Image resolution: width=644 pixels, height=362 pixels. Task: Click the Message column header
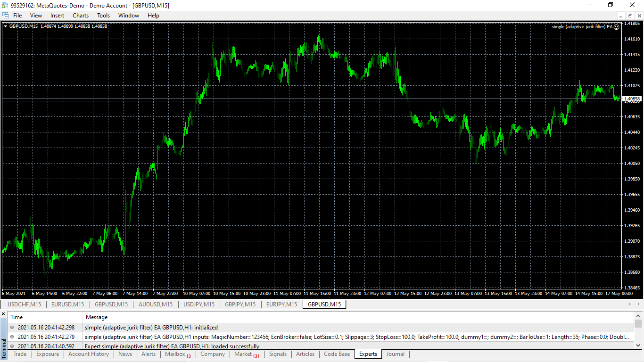[359, 317]
